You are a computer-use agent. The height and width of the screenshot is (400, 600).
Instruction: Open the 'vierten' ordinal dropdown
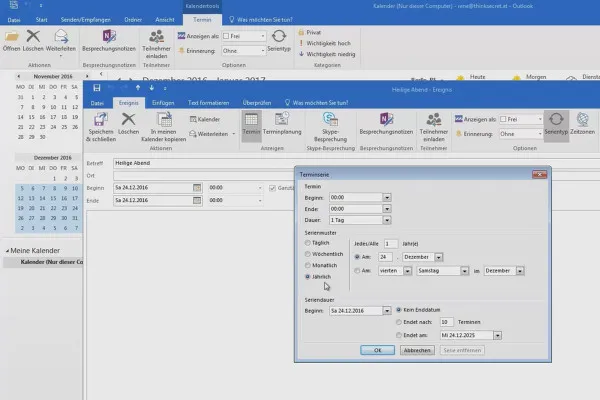[x=408, y=271]
